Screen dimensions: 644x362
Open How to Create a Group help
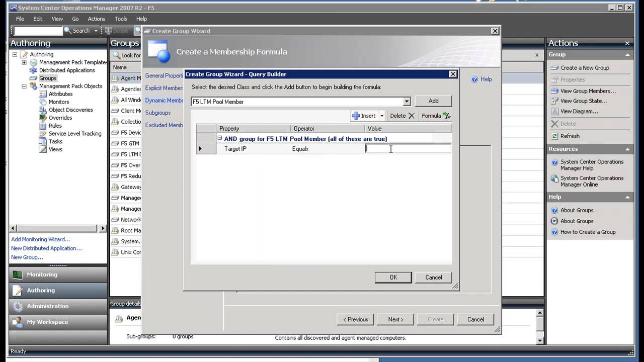588,232
